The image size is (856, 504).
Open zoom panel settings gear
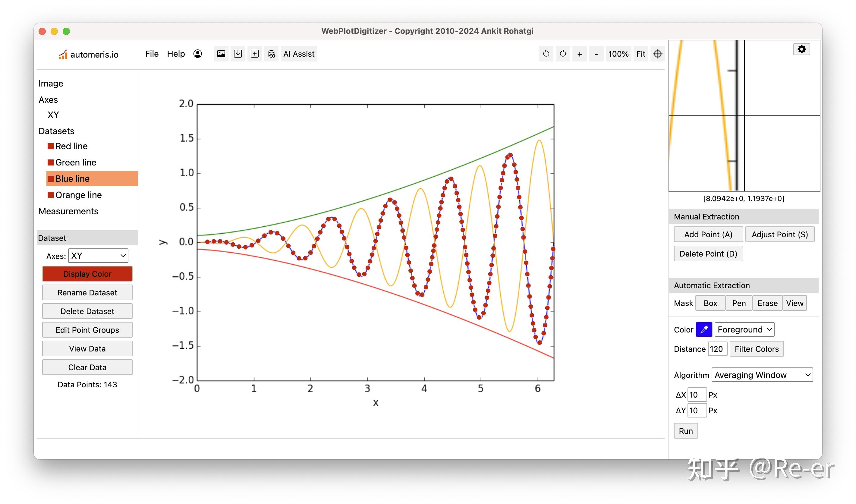tap(801, 49)
